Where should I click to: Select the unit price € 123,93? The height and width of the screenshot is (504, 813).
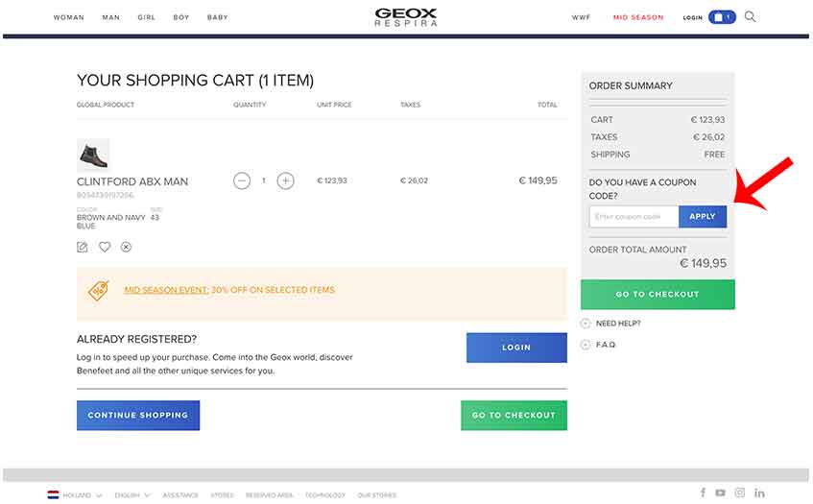tap(332, 180)
